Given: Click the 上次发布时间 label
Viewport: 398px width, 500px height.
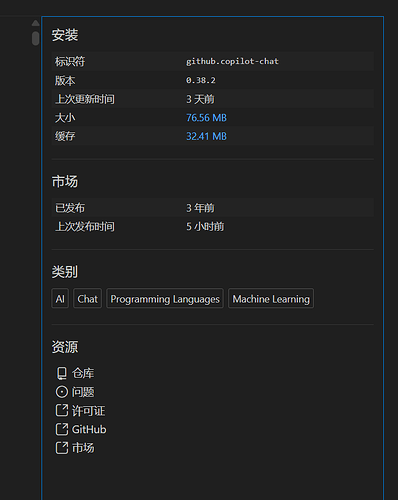Looking at the screenshot, I should [85, 226].
